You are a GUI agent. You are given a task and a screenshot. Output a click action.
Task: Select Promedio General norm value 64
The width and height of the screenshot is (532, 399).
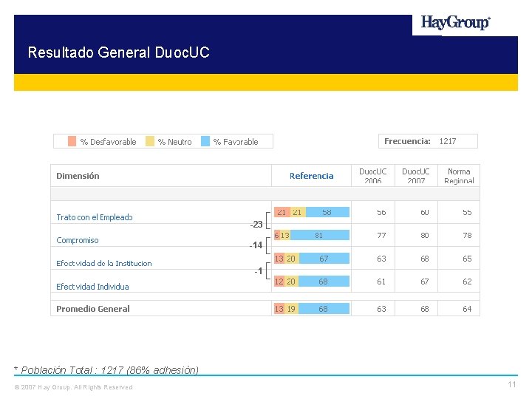click(x=467, y=309)
